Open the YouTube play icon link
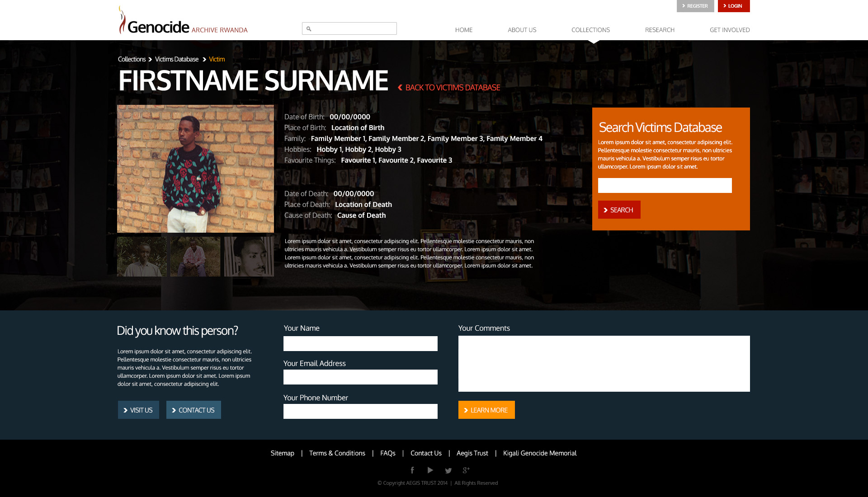The image size is (868, 497). pos(430,470)
